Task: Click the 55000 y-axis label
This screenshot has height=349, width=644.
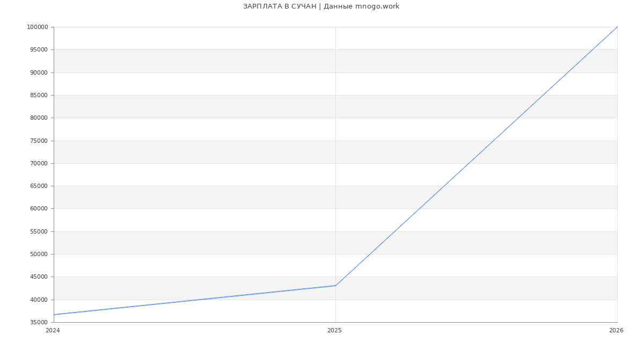Action: (x=39, y=231)
